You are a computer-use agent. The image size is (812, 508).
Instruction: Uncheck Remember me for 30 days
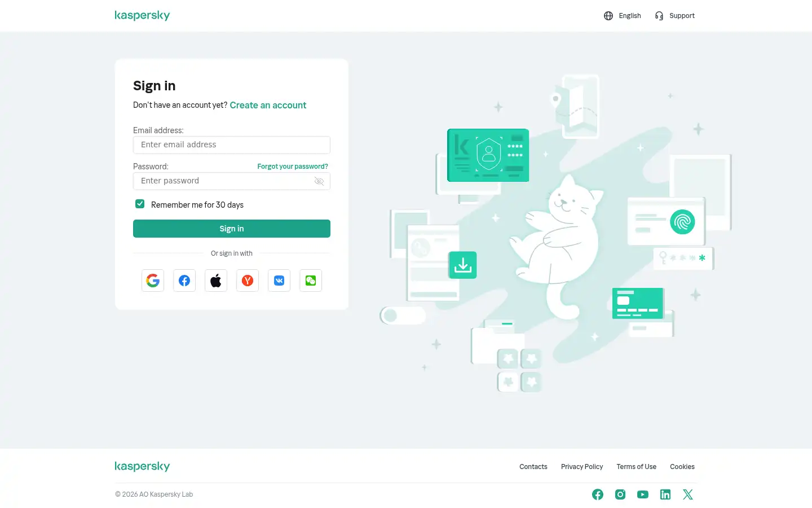click(140, 204)
